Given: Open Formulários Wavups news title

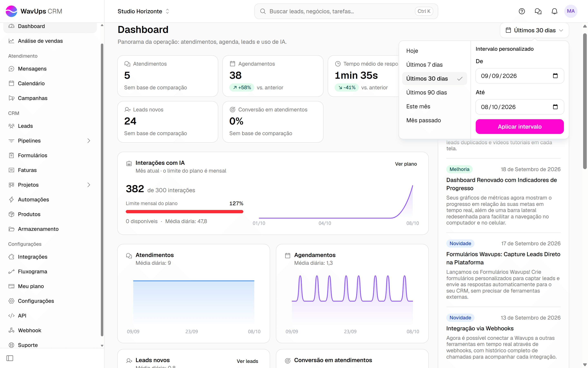Looking at the screenshot, I should pyautogui.click(x=503, y=258).
